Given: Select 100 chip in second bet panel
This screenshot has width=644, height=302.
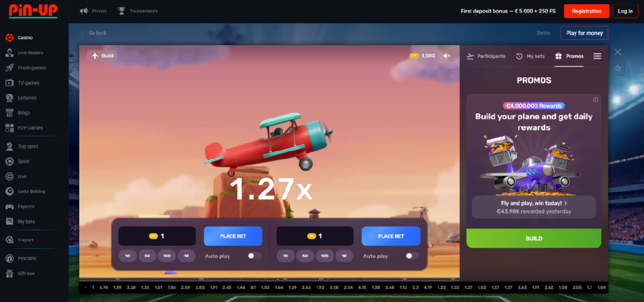Looking at the screenshot, I should 325,256.
